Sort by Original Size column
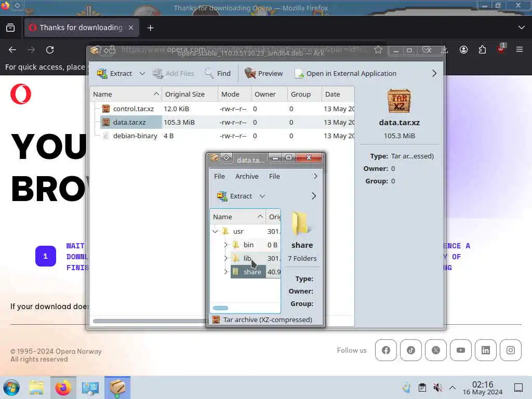Screen dimensions: 532x399 (190, 95)
